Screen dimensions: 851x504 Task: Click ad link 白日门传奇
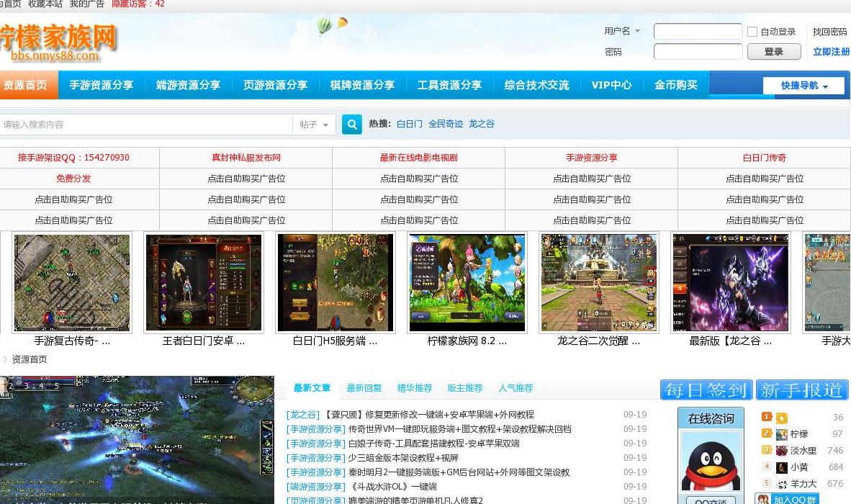(764, 158)
